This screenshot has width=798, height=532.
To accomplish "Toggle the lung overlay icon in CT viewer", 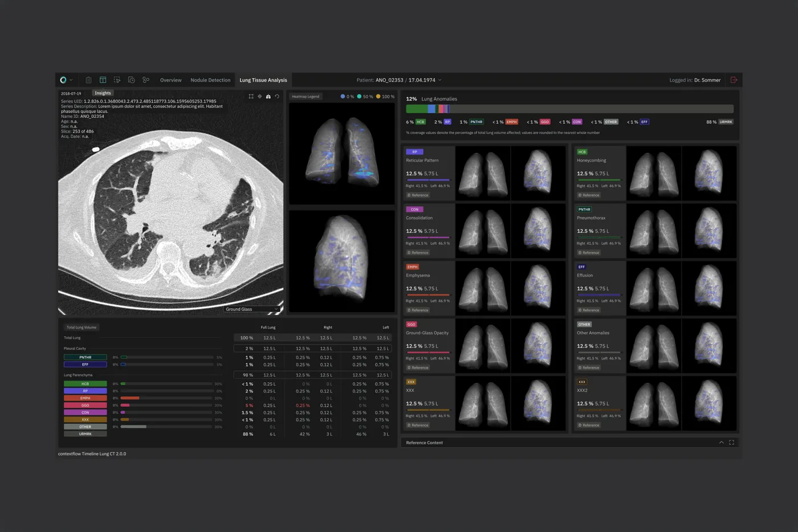I will 268,96.
